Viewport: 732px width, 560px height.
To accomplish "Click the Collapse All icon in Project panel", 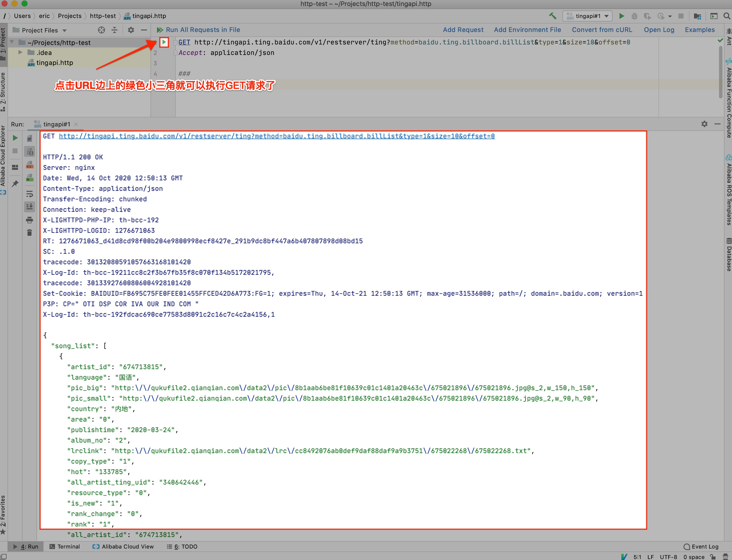I will [114, 30].
